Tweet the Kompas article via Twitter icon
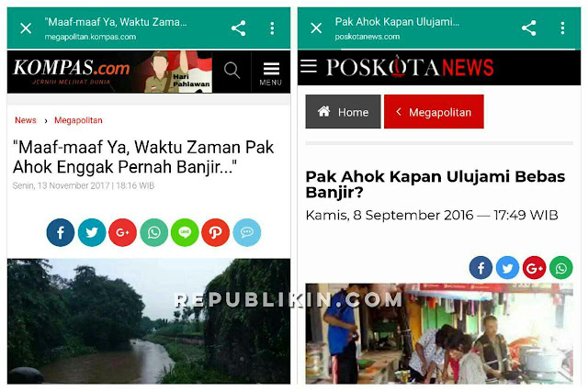588x391 pixels. (92, 232)
